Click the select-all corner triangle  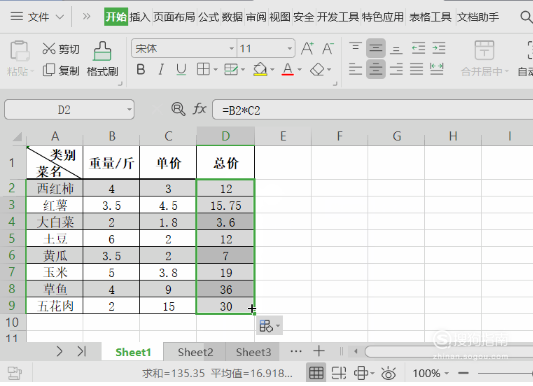click(x=17, y=137)
